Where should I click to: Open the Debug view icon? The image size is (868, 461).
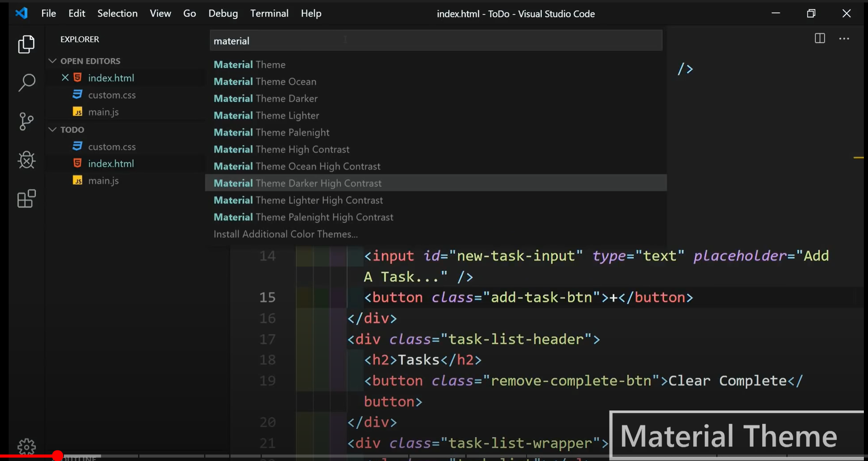click(x=26, y=160)
